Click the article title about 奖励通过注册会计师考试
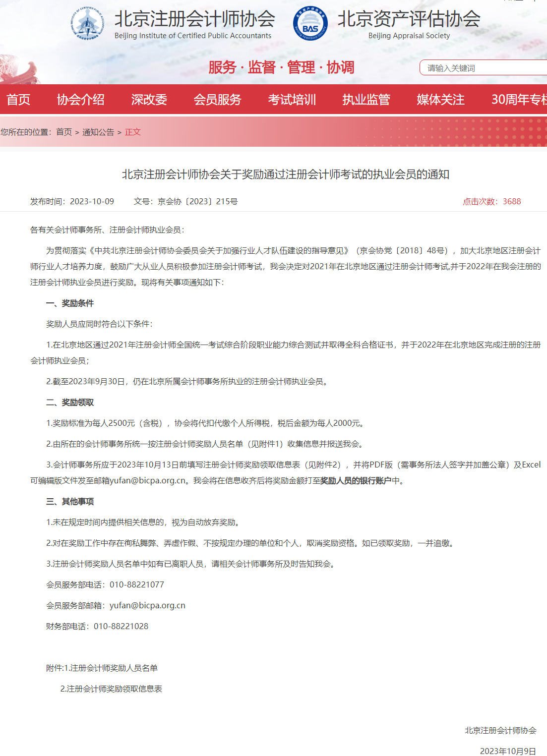547x756 pixels. click(286, 174)
